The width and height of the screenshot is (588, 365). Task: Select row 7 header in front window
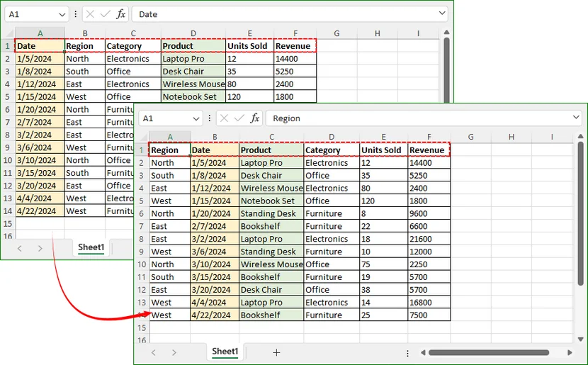(142, 226)
